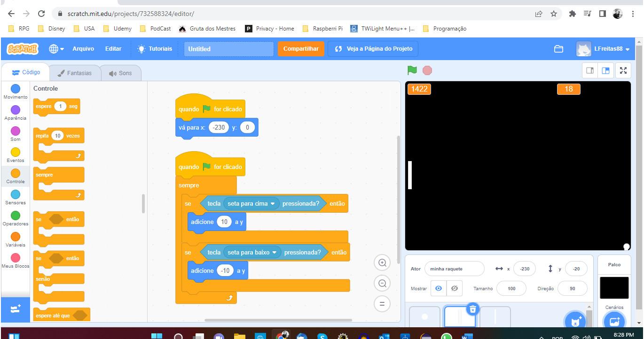
Task: Select the 'minha raquete' sprite thumbnail
Action: pos(460,317)
